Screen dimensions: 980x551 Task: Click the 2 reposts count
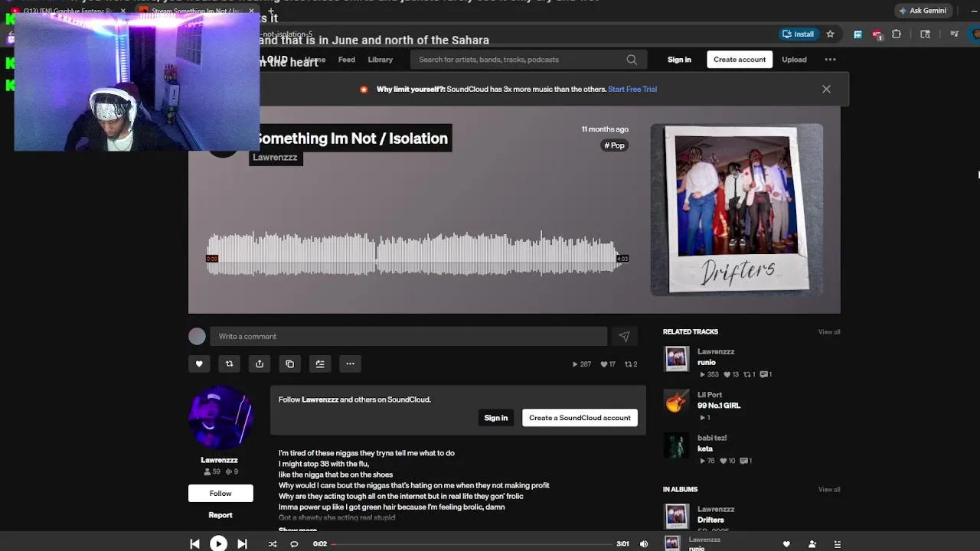click(x=631, y=364)
